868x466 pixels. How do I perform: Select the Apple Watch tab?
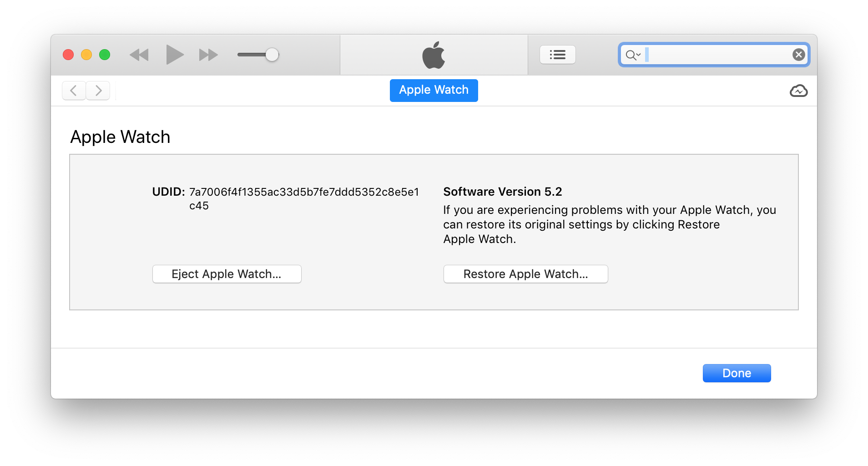point(434,90)
